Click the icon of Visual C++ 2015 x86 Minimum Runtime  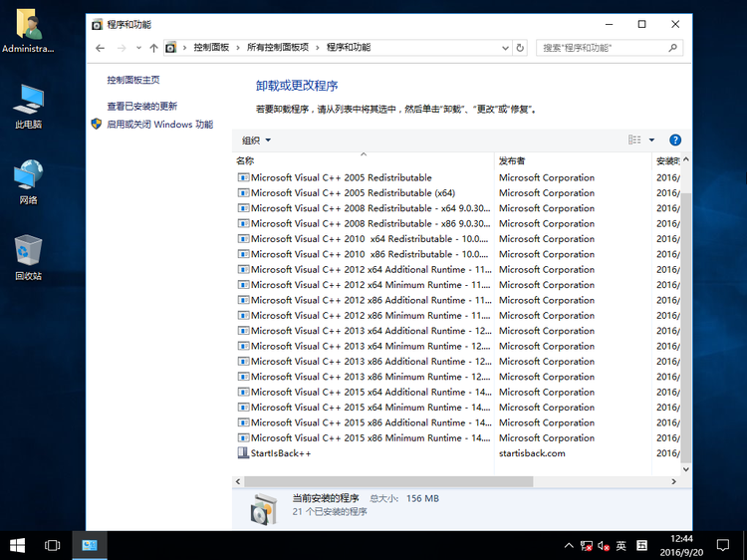(243, 437)
